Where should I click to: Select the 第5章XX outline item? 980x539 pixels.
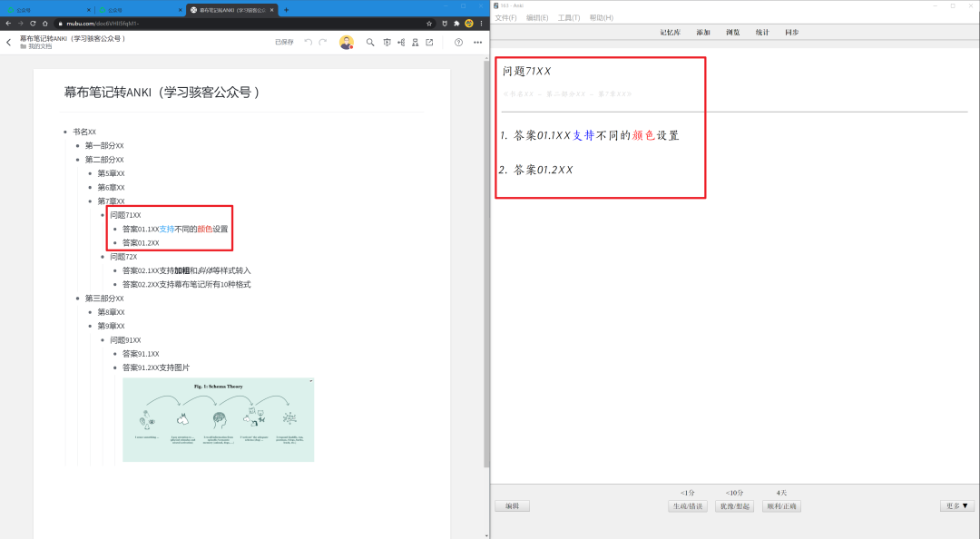tap(111, 173)
